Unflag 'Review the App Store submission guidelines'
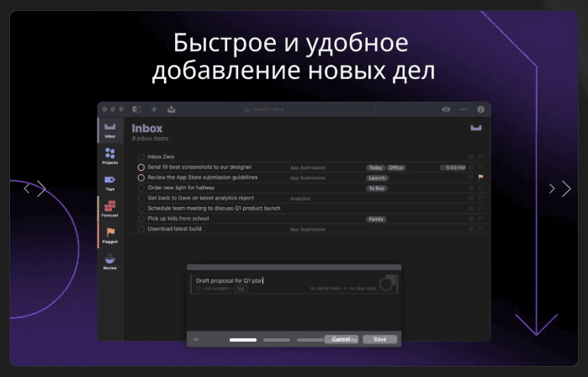 (x=481, y=177)
